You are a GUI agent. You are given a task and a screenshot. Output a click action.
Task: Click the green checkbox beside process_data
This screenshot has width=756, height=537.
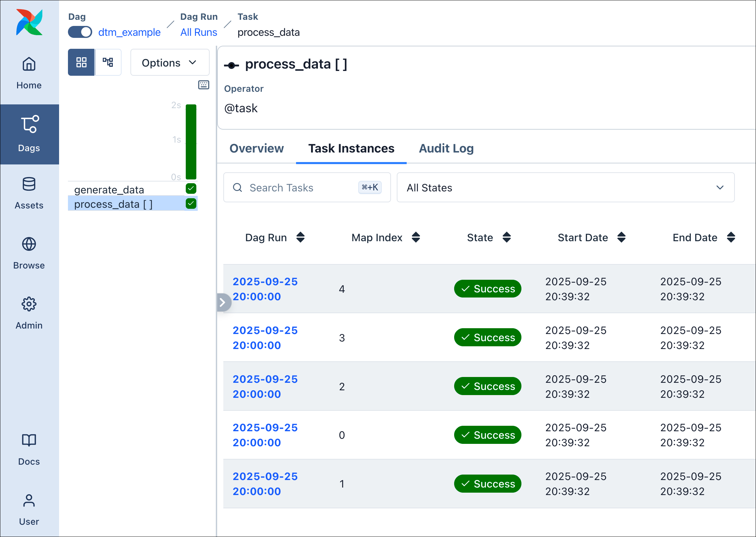pos(191,204)
